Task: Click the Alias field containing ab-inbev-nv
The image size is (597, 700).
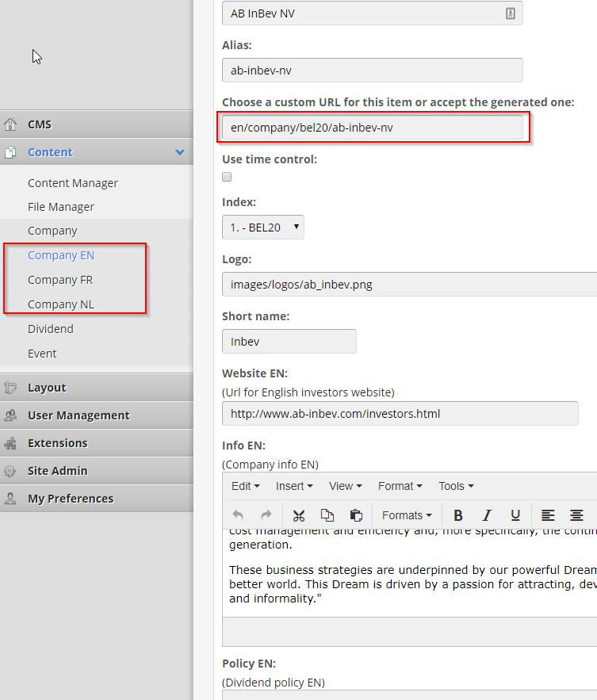Action: 373,70
